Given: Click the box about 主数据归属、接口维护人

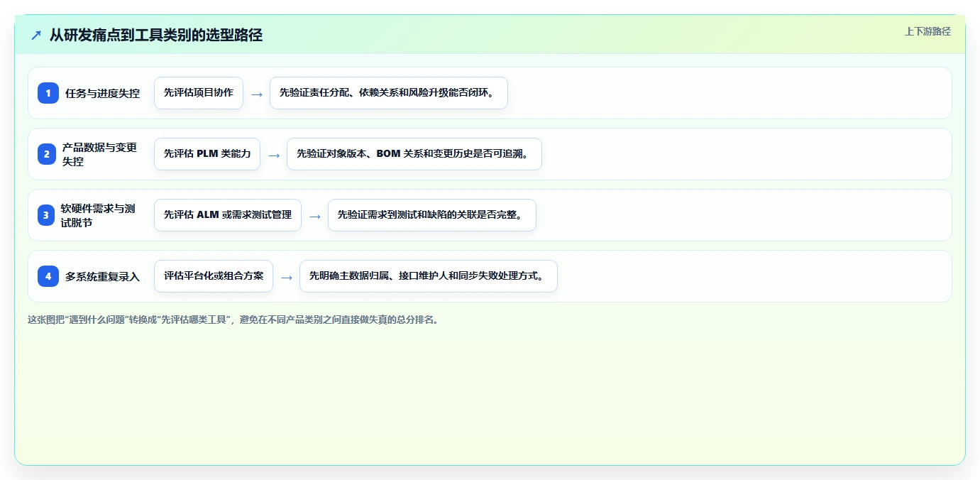Looking at the screenshot, I should pyautogui.click(x=429, y=276).
